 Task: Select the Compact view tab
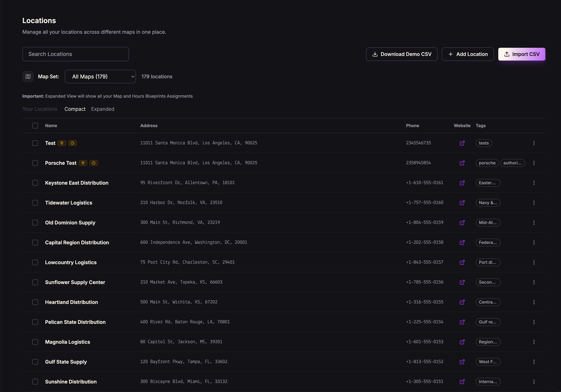pyautogui.click(x=75, y=109)
